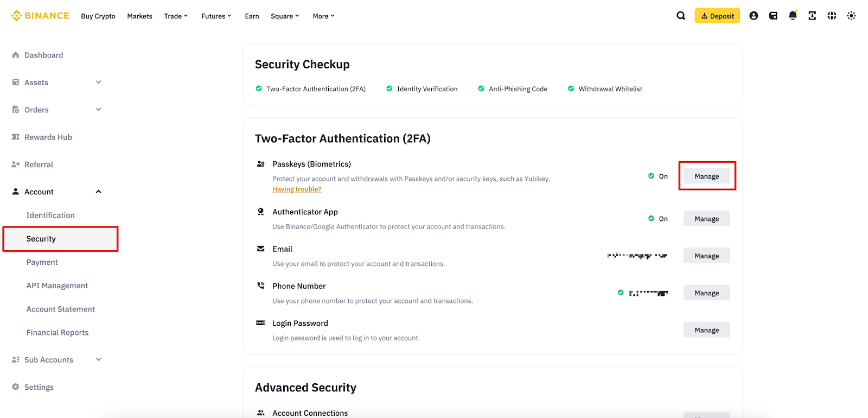Toggle theme with sun icon
The width and height of the screenshot is (868, 418).
pos(851,16)
